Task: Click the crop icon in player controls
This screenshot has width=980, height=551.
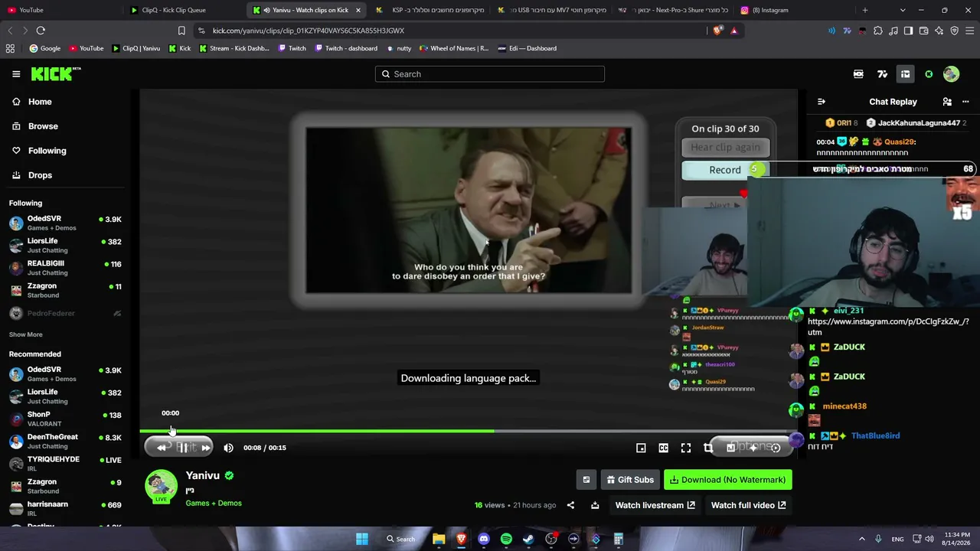Action: coord(708,448)
